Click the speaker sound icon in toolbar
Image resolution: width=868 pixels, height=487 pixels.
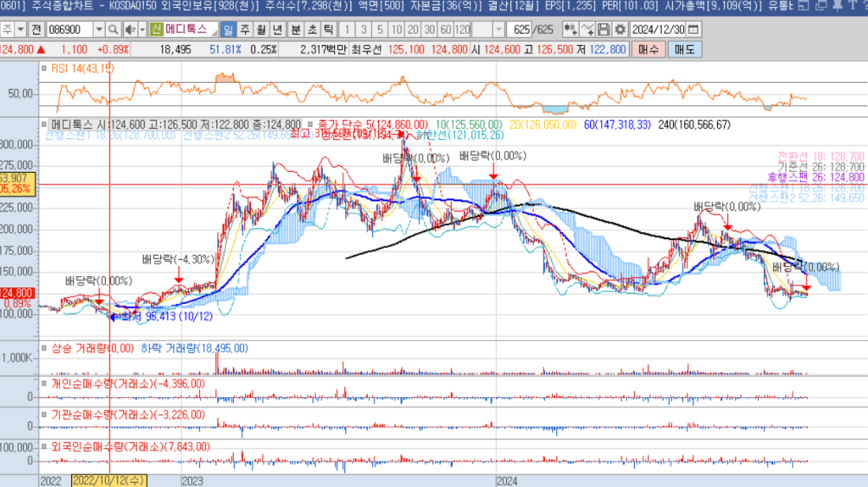click(129, 29)
